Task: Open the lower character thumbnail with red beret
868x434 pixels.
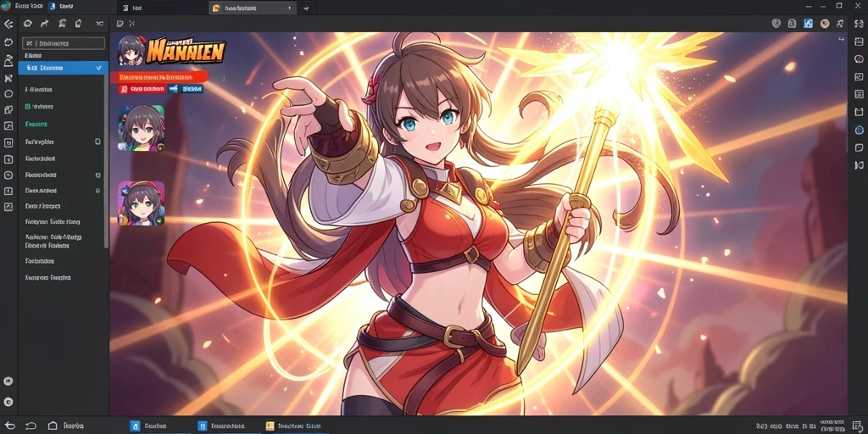Action: click(142, 203)
